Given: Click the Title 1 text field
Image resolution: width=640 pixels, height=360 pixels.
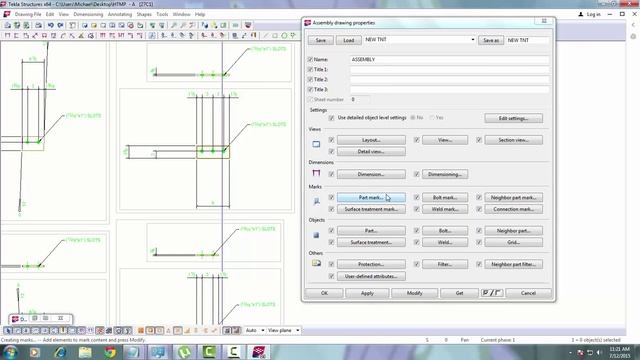Looking at the screenshot, I should (449, 70).
